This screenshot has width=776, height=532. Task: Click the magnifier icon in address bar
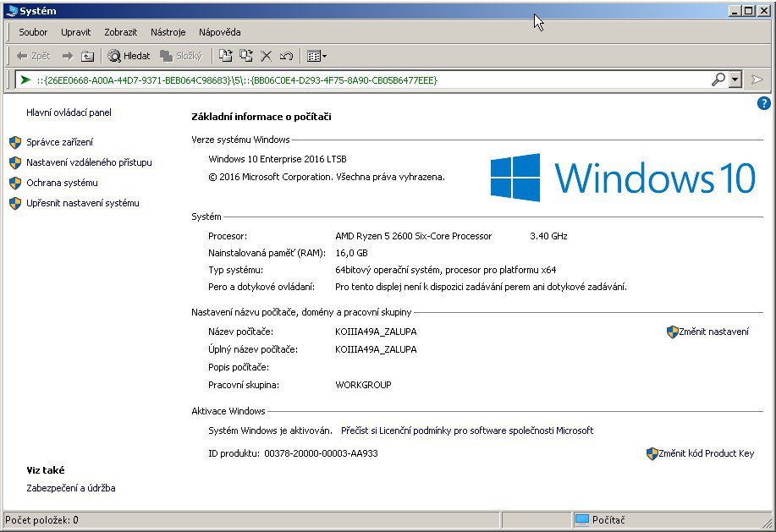718,80
